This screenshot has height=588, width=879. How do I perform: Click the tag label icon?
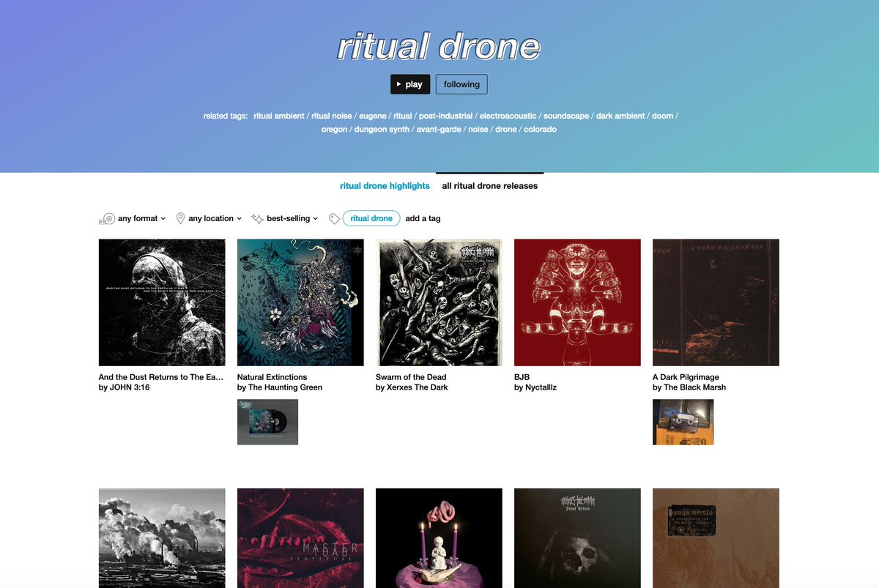tap(334, 218)
